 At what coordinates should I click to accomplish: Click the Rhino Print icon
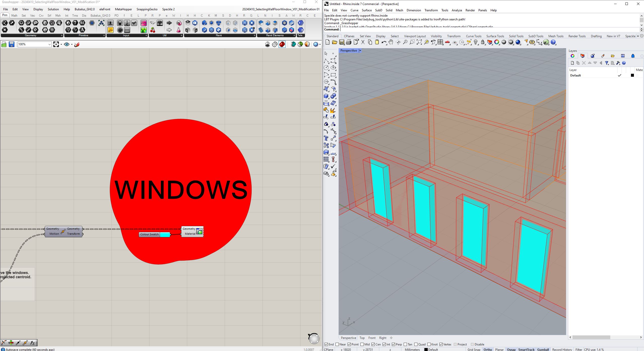(349, 42)
